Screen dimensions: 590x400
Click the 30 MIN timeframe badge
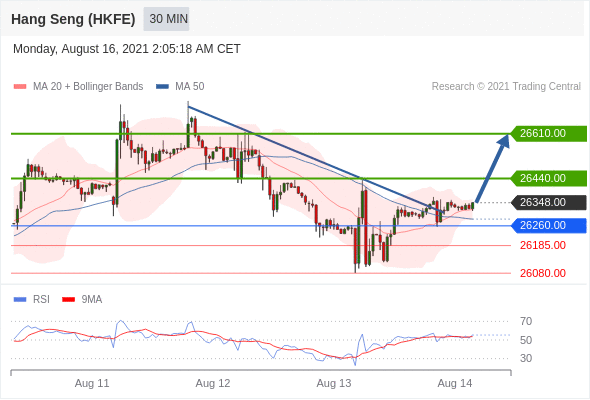[x=166, y=19]
